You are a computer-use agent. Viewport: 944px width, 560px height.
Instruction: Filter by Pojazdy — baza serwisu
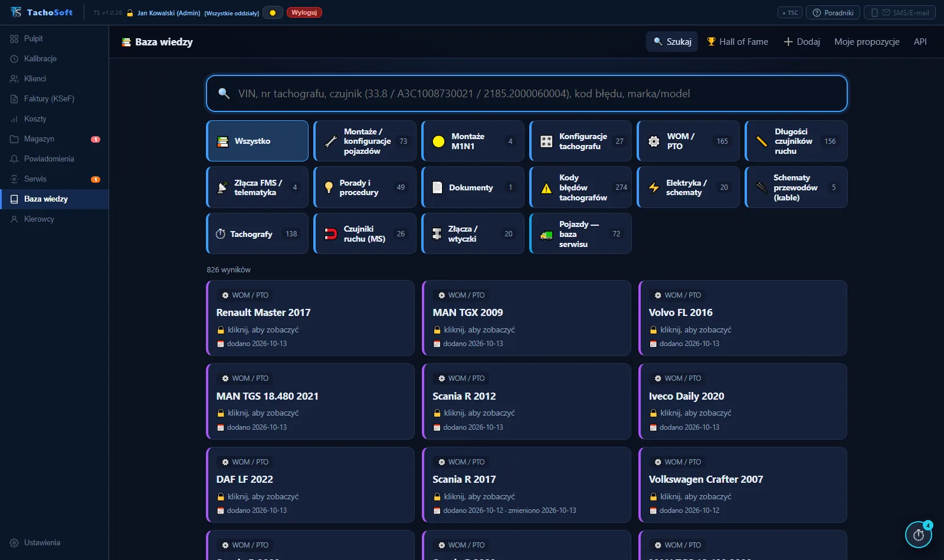[x=581, y=233]
